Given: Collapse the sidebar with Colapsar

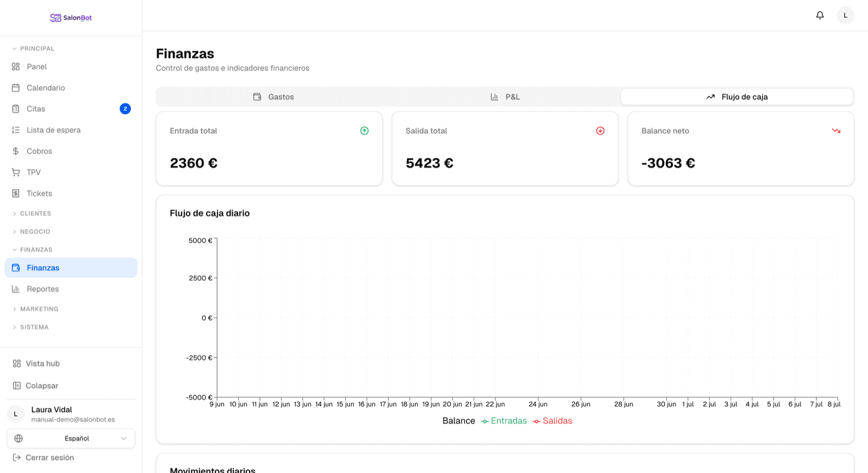Looking at the screenshot, I should point(71,386).
